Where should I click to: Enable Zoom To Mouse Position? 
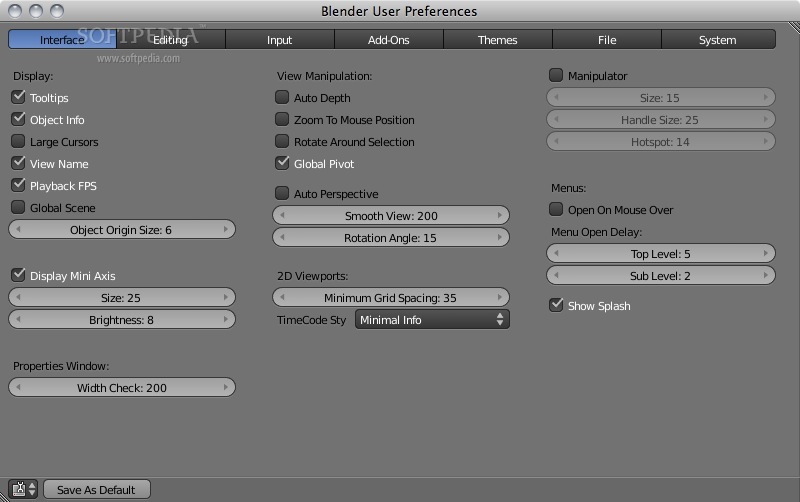coord(282,119)
